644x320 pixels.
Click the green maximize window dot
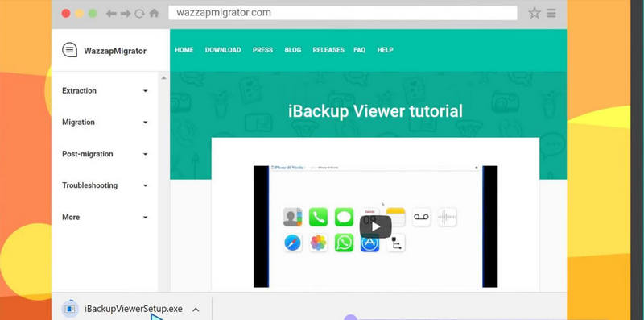93,14
